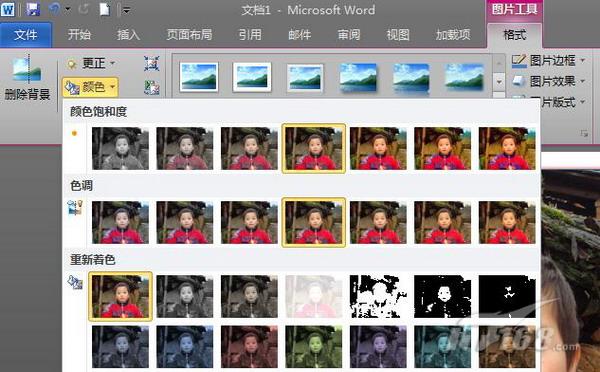Image resolution: width=600 pixels, height=372 pixels.
Task: Toggle the 颜色 color dropdown button
Action: click(90, 87)
